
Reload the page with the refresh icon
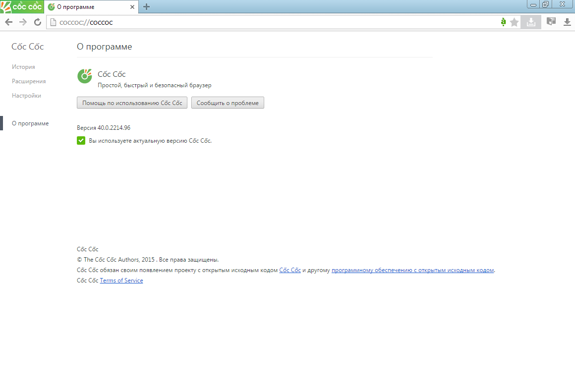(37, 22)
